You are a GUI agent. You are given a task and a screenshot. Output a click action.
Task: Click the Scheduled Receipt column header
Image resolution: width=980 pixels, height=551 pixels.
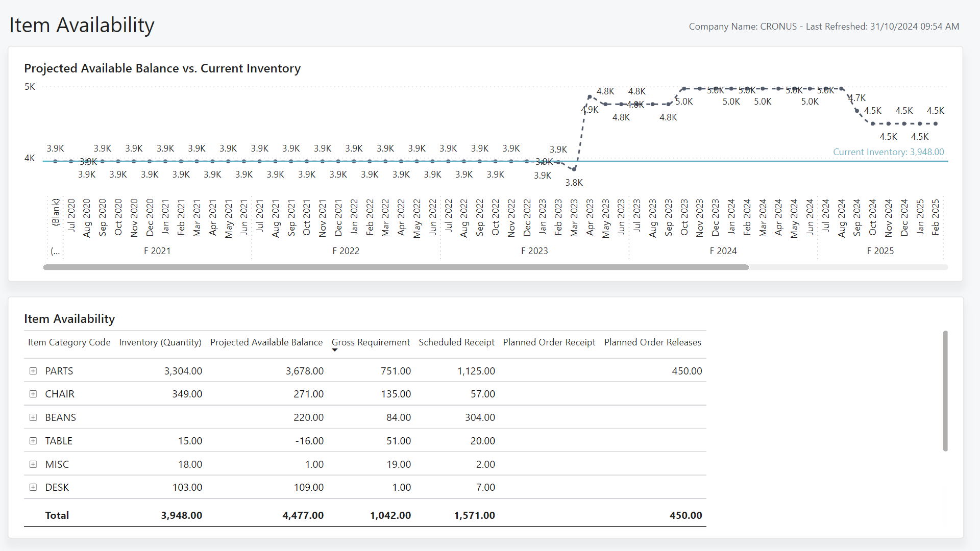tap(456, 342)
